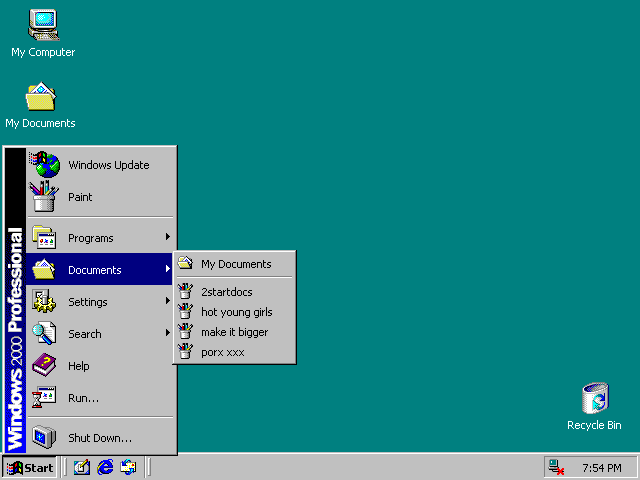The width and height of the screenshot is (640, 480).
Task: Click the Search magnifier icon
Action: [x=44, y=333]
